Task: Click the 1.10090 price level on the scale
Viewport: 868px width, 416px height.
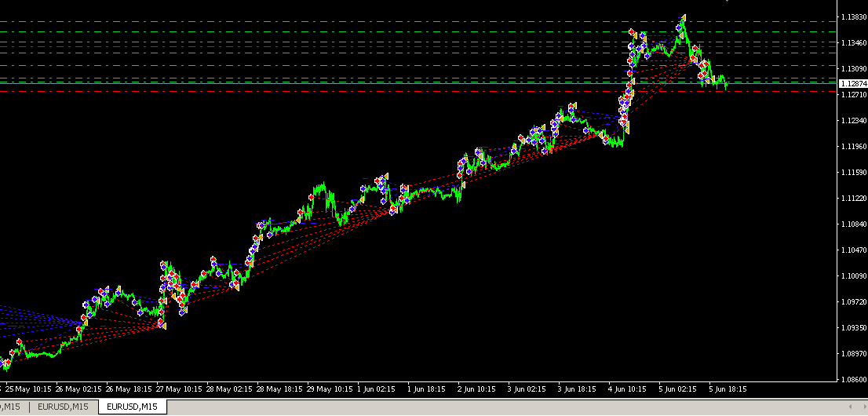Action: click(x=854, y=276)
